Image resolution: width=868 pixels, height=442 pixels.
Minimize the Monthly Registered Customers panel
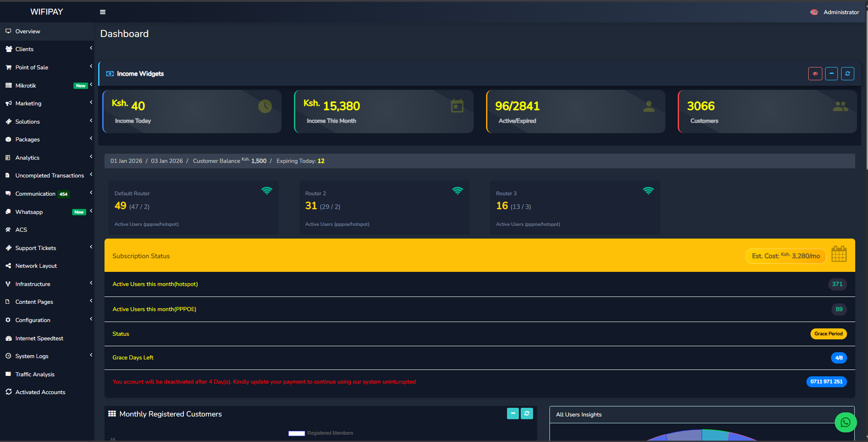pos(513,413)
